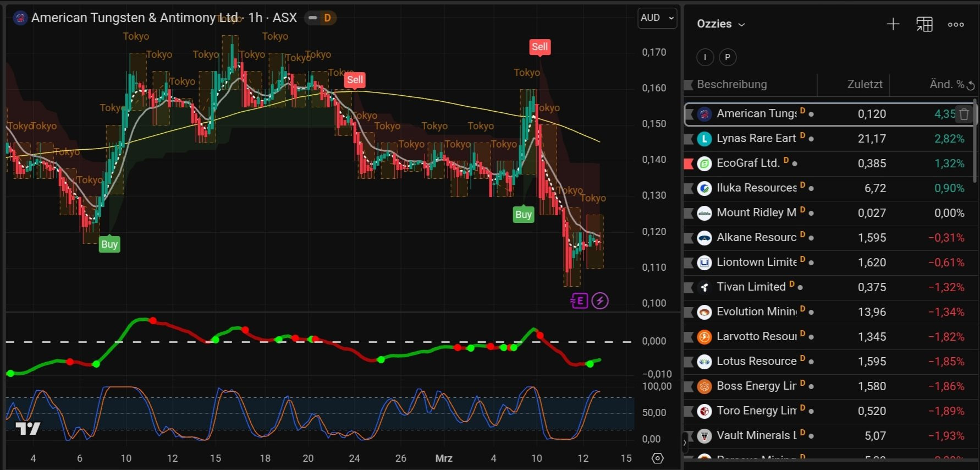Viewport: 980px width, 470px height.
Task: Click the D delayed-data badge in chart title
Action: coord(327,18)
